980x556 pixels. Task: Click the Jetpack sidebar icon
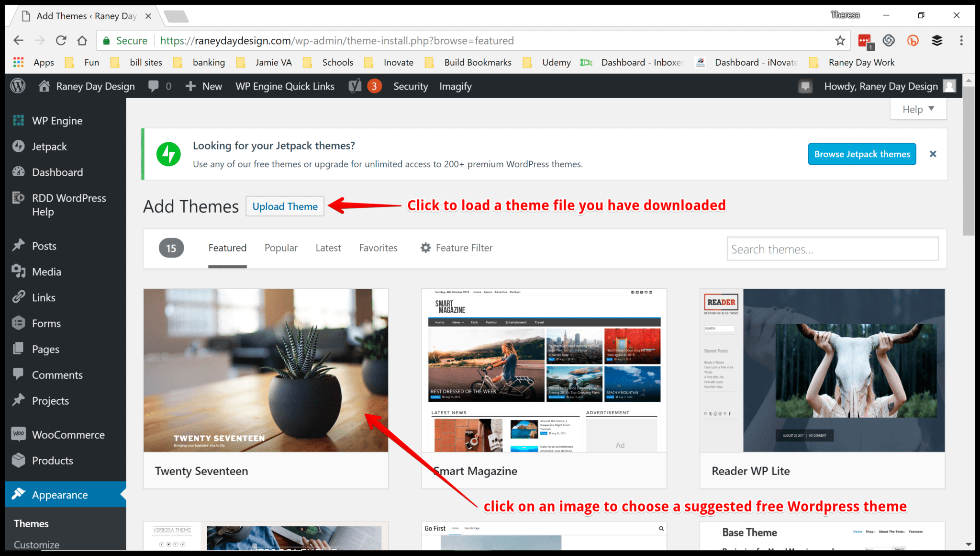click(x=19, y=146)
